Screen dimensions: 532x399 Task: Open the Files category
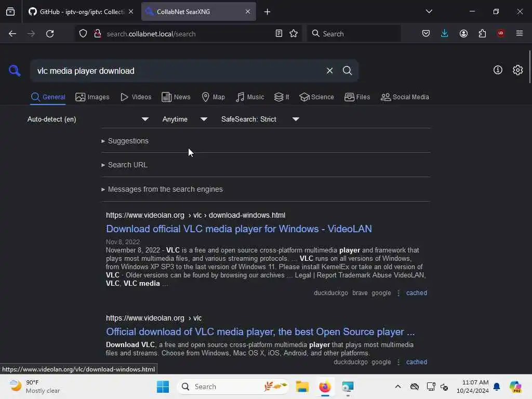(357, 97)
